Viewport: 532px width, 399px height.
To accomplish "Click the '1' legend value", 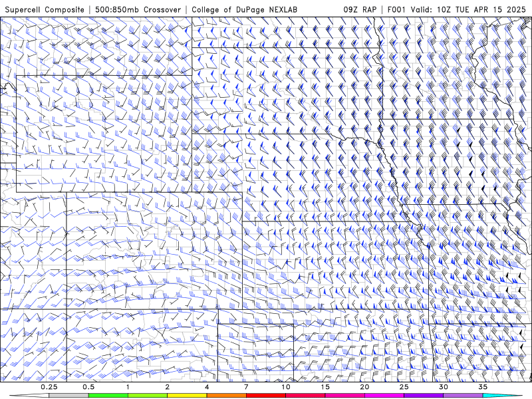I will point(128,387).
